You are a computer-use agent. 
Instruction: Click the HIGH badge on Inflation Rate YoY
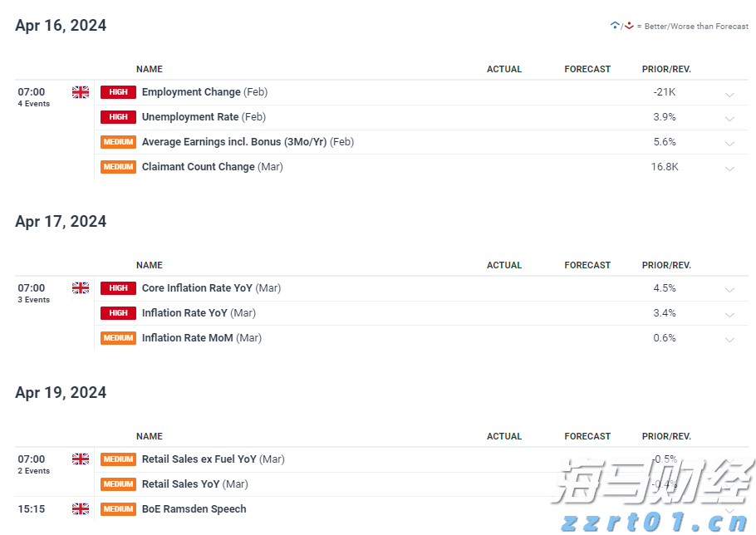(x=118, y=312)
